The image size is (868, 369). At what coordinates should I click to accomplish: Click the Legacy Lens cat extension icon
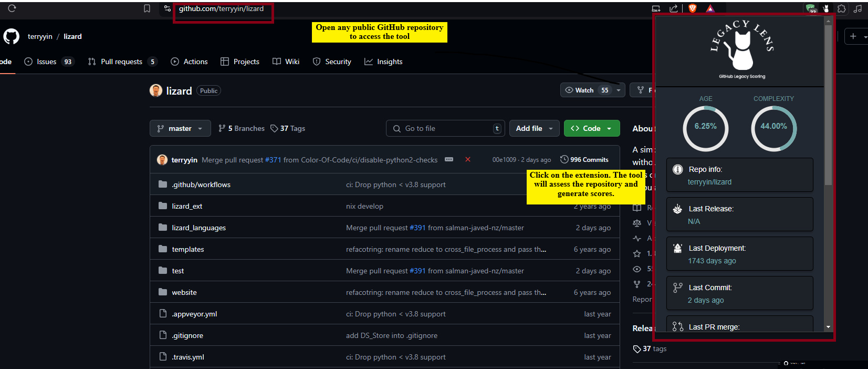(826, 8)
